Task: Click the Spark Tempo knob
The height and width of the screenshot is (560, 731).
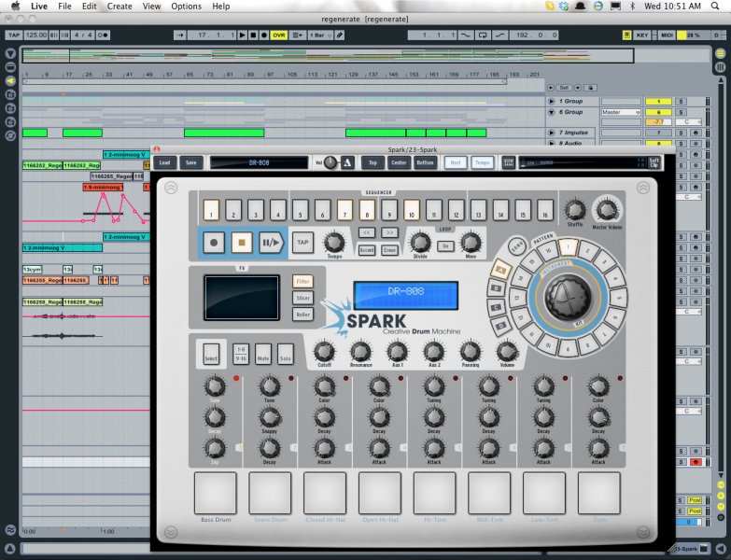Action: (334, 243)
